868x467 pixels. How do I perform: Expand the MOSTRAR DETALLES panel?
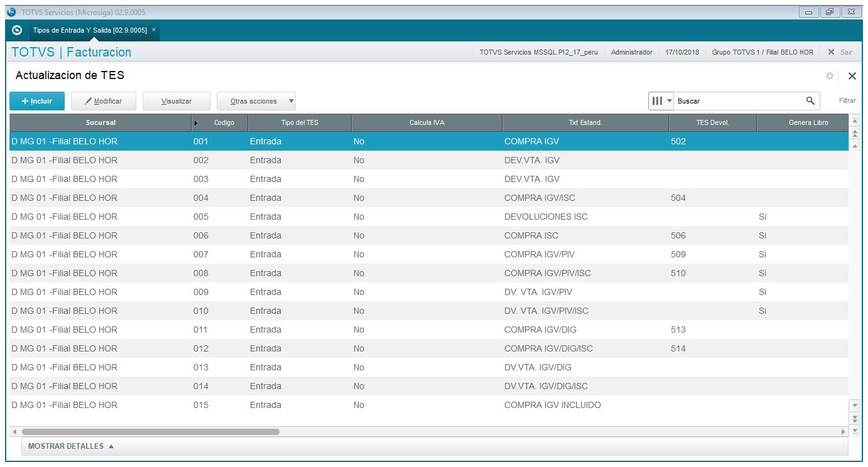(71, 446)
